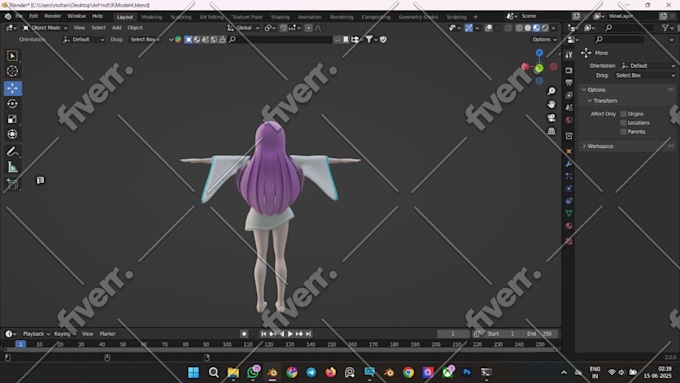The image size is (680, 383).
Task: Activate the Move tool in left toolbar
Action: [12, 88]
